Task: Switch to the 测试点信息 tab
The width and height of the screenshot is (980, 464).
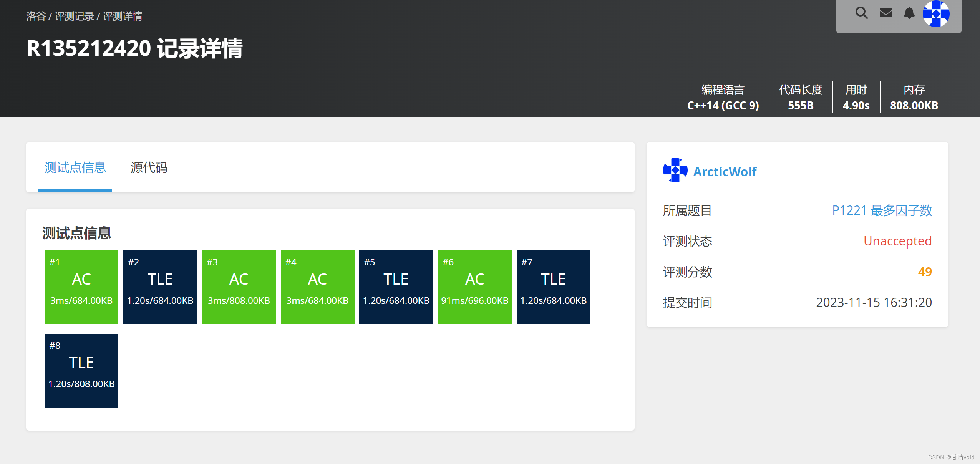Action: click(x=75, y=168)
